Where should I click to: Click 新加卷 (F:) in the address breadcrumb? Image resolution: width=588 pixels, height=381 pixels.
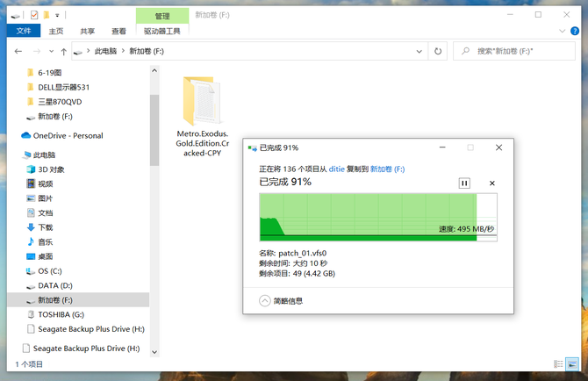point(147,51)
